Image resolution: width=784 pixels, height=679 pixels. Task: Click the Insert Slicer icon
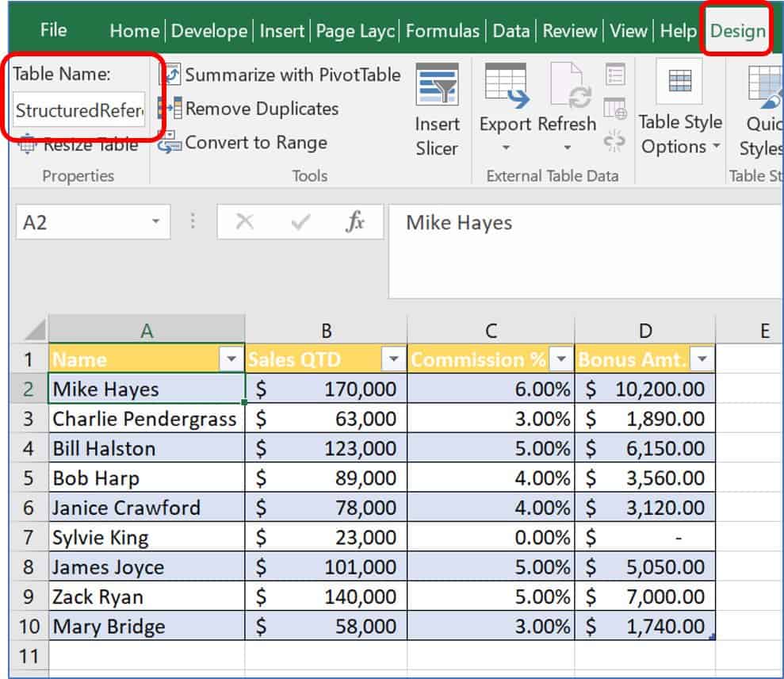pos(437,89)
